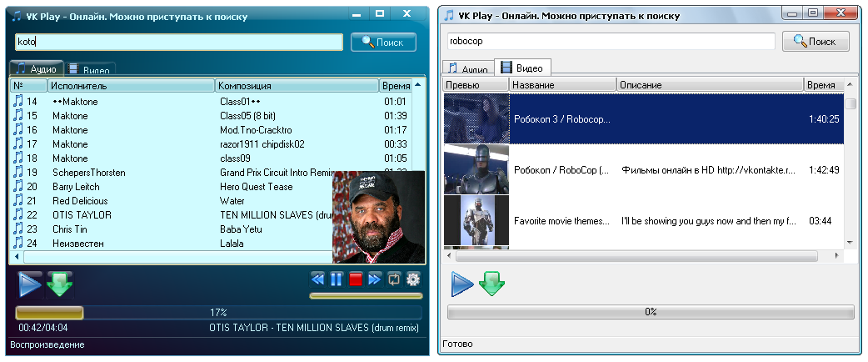Image resolution: width=868 pixels, height=362 pixels.
Task: Click Поиск button in right window
Action: (816, 42)
